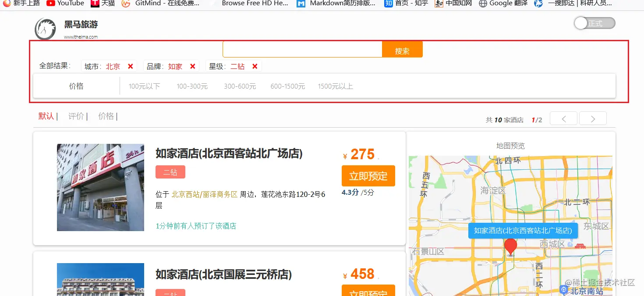Click the 黑马旅游 horse logo
This screenshot has width=644, height=296.
[x=46, y=29]
